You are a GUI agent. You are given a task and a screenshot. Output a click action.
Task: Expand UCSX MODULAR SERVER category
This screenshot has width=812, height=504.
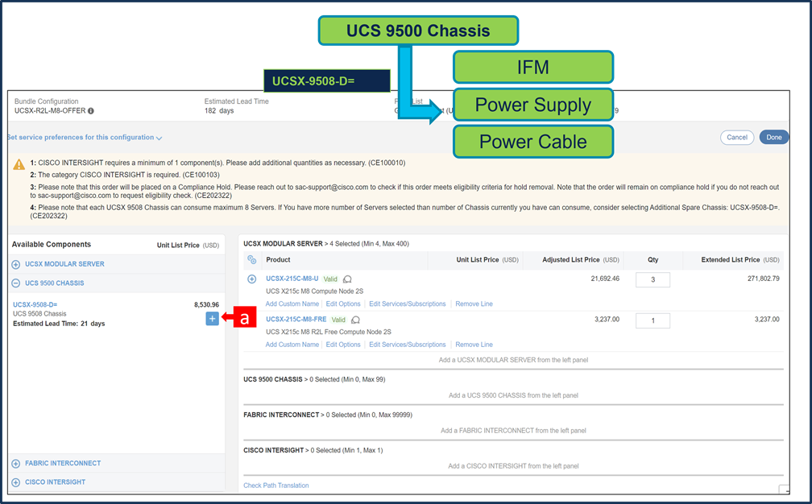pos(16,264)
